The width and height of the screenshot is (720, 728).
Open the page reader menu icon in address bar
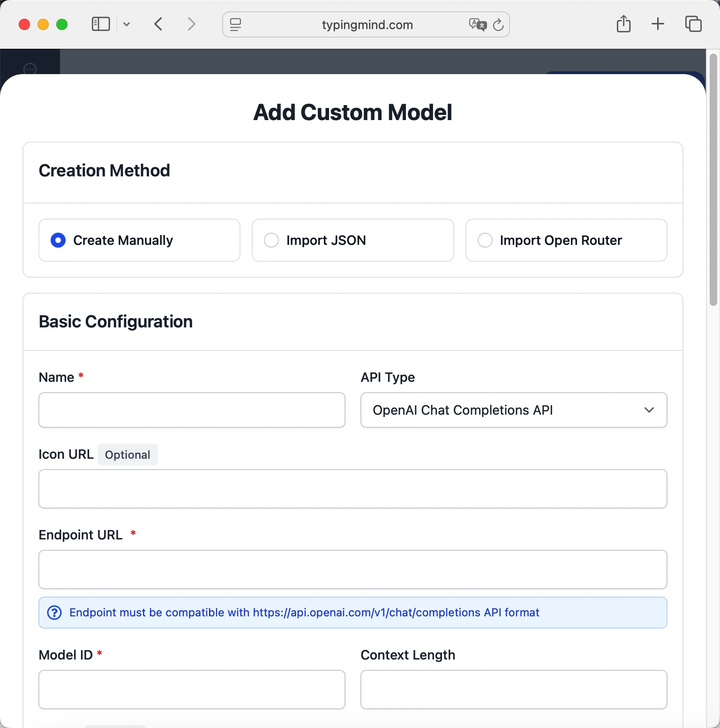tap(235, 24)
